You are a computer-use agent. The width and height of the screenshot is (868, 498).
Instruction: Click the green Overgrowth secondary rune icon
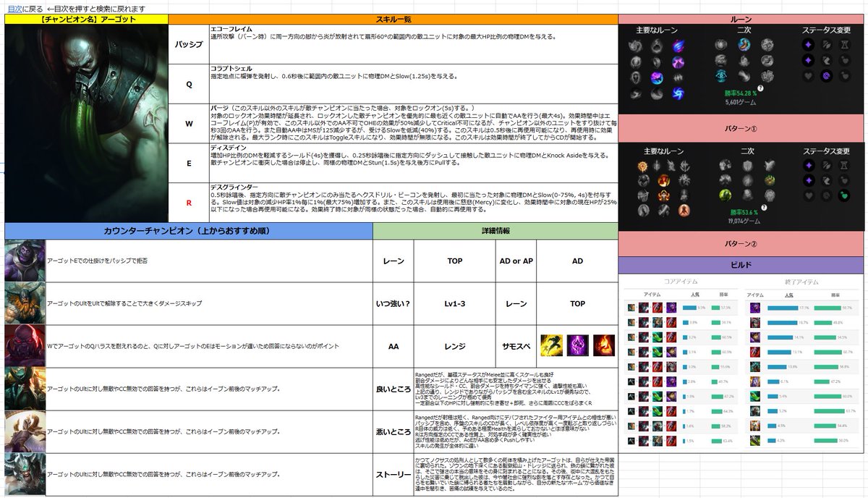pos(726,195)
